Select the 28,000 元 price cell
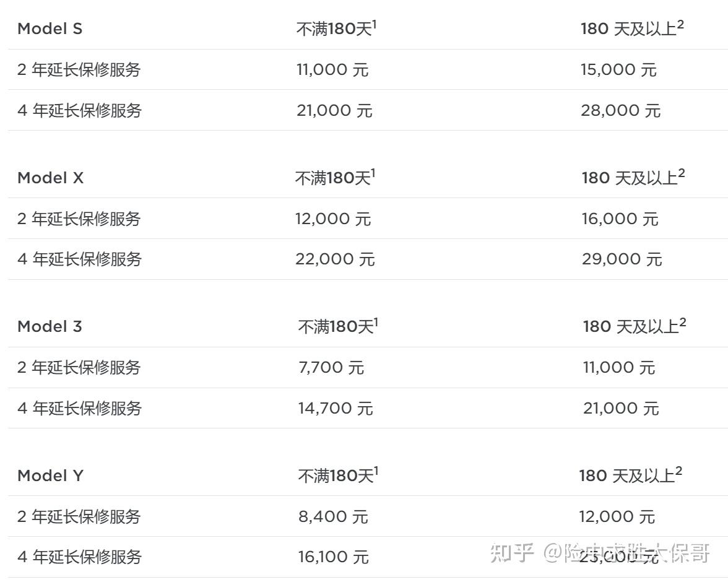 pos(620,111)
